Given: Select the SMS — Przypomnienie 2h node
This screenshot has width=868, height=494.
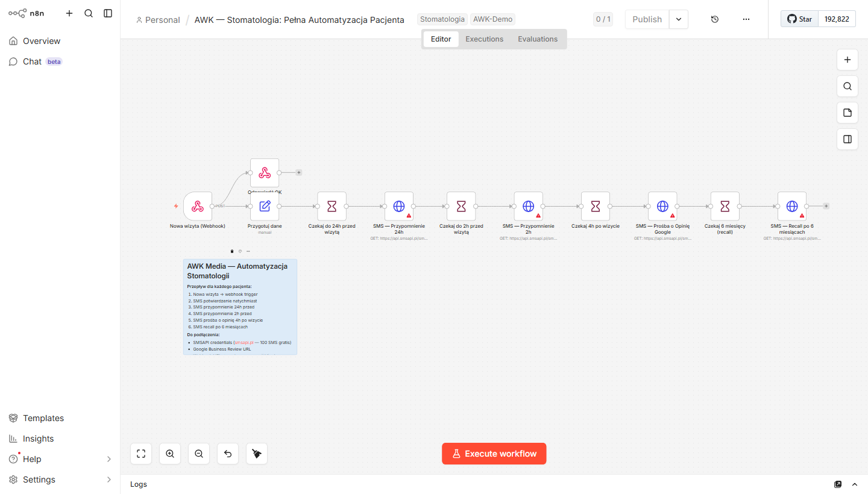Looking at the screenshot, I should pos(529,207).
